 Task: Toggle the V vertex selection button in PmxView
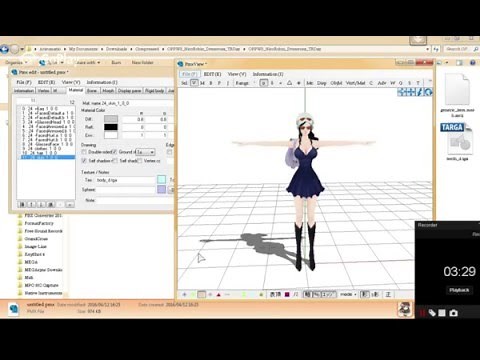(194, 83)
